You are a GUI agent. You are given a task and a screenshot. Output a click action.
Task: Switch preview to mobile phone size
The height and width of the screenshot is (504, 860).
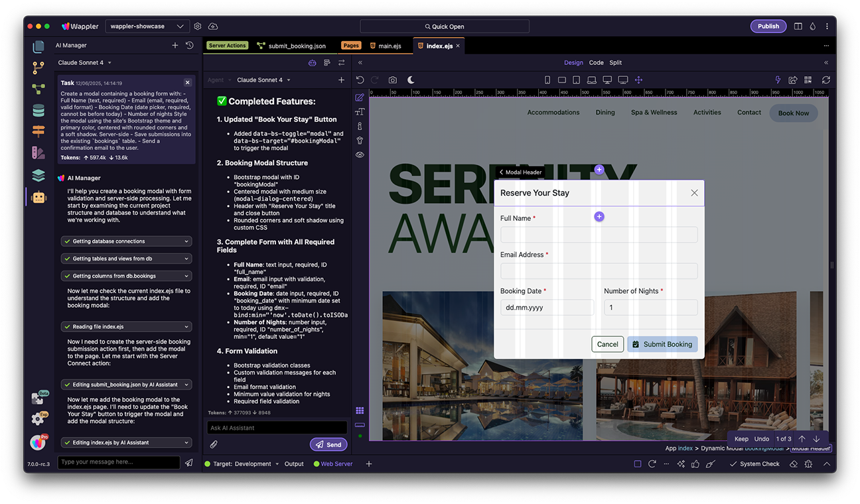coord(547,79)
